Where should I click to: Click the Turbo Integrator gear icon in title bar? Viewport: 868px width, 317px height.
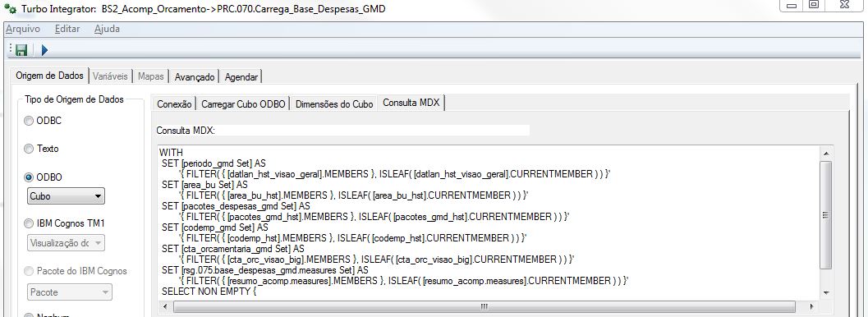pos(10,9)
